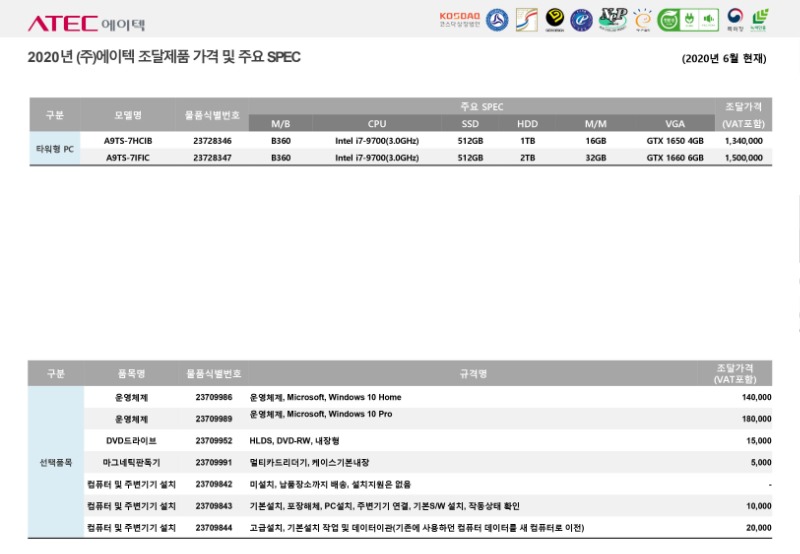The image size is (800, 554).
Task: Click the price '1,500,000'
Action: (744, 158)
